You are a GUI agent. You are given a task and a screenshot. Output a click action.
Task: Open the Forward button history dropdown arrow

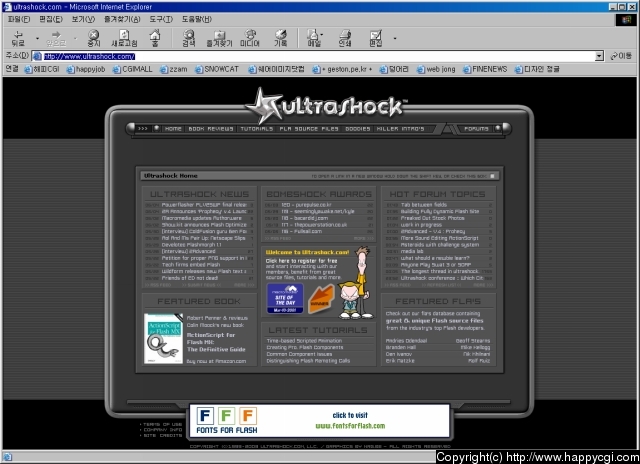pyautogui.click(x=75, y=38)
